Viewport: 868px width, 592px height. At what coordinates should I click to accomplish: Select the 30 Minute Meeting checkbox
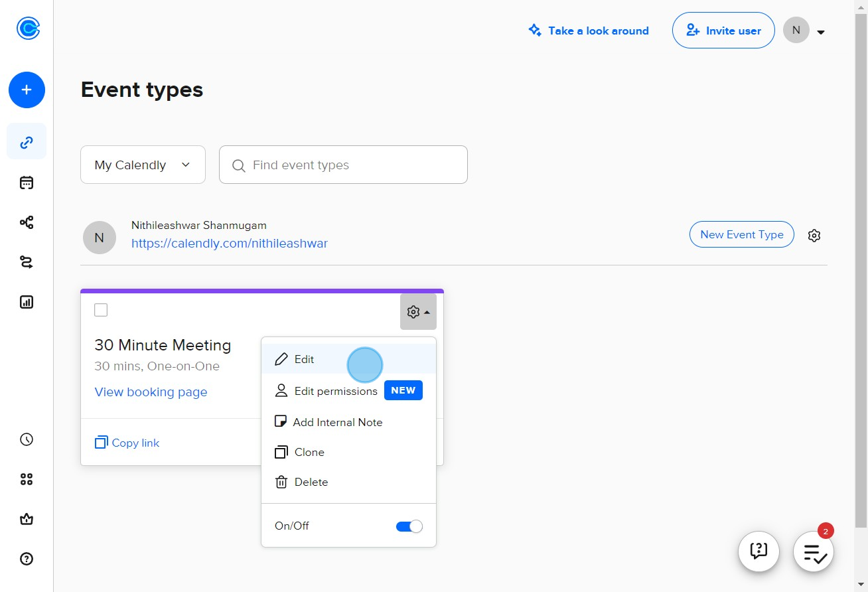click(x=101, y=310)
